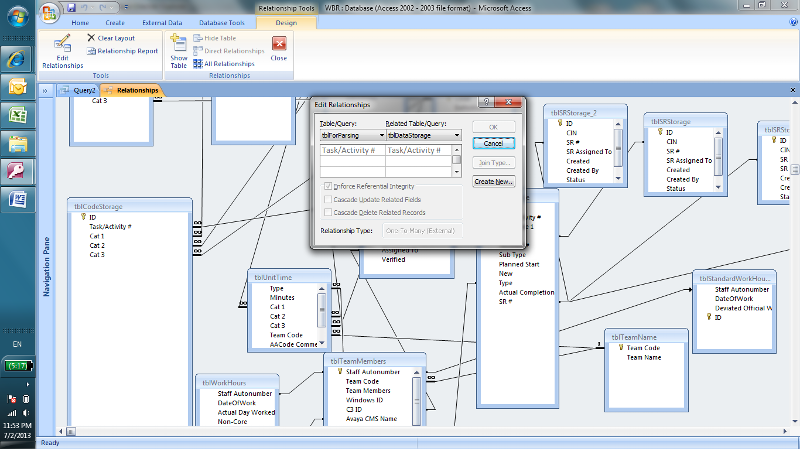This screenshot has width=800, height=449.
Task: Click Access help icon in ribbon
Action: pyautogui.click(x=793, y=22)
